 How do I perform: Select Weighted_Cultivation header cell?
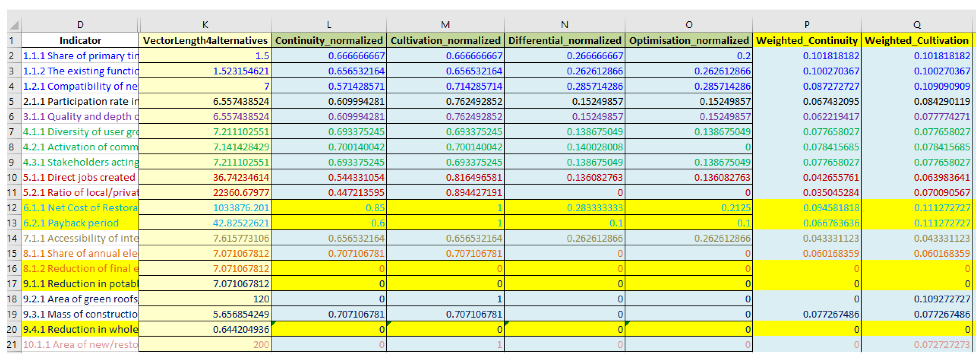point(916,40)
